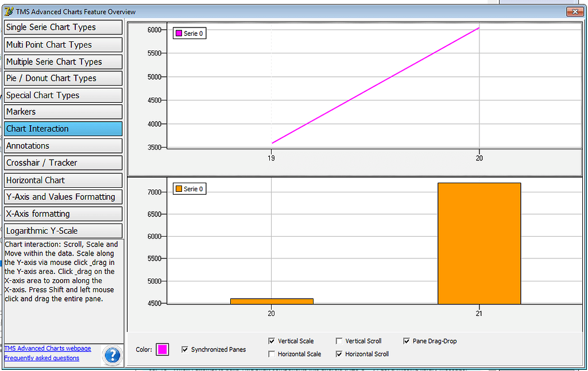
Task: Disable Pane Drag-Drop
Action: [x=406, y=341]
